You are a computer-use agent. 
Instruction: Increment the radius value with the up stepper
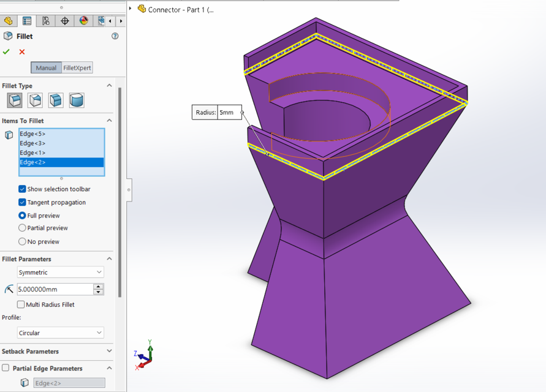click(x=98, y=286)
